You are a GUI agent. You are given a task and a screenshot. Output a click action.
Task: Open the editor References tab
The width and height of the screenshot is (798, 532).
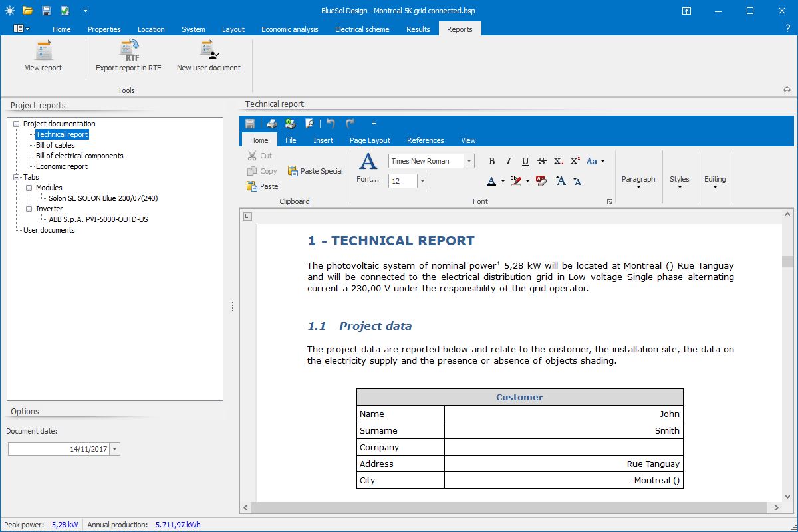425,140
